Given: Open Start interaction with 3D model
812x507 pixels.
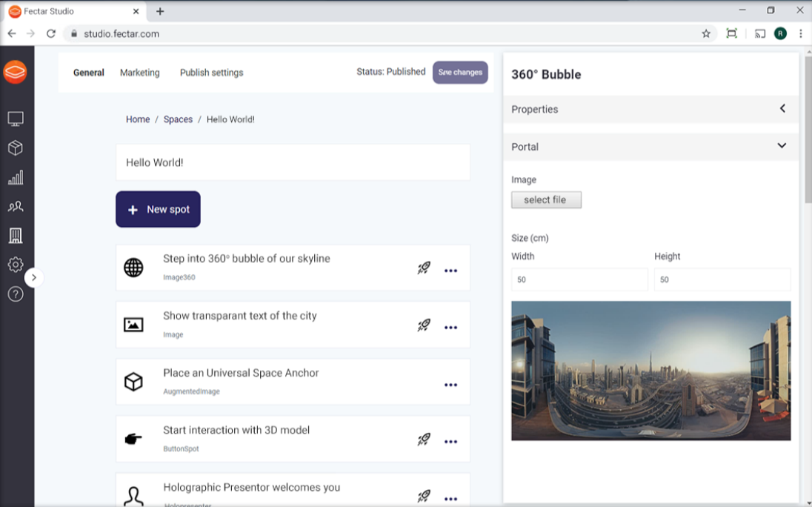Looking at the screenshot, I should pos(236,430).
